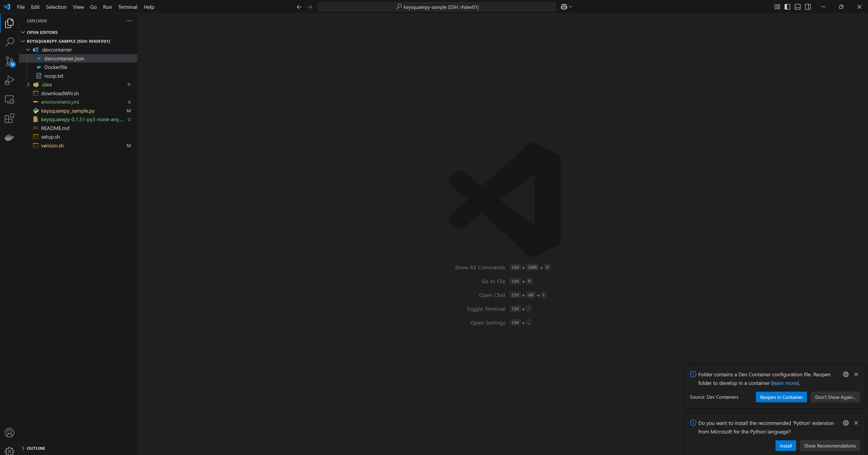This screenshot has height=455, width=868.
Task: Expand the Outline section
Action: pyautogui.click(x=23, y=448)
